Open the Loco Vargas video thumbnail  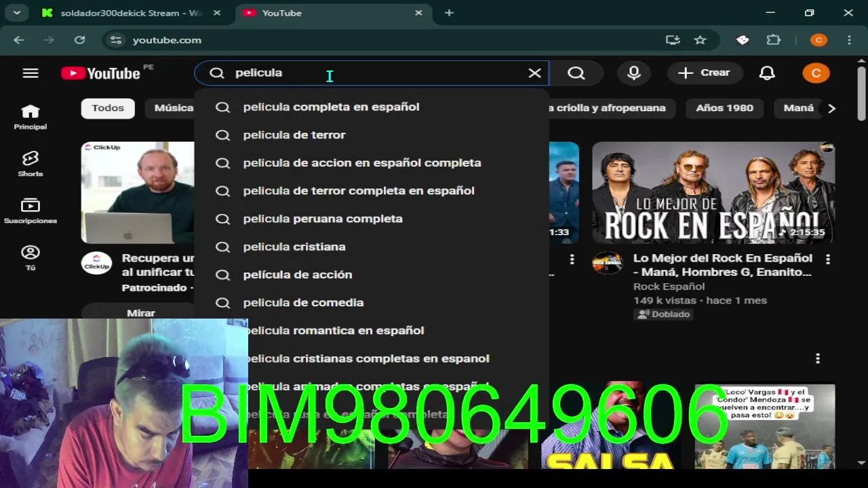click(x=765, y=426)
